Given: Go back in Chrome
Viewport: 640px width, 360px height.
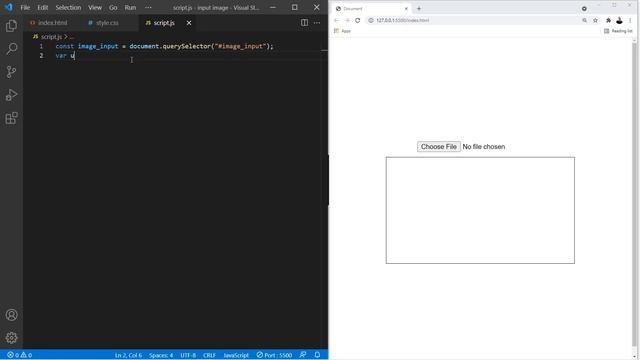Looking at the screenshot, I should [336, 20].
